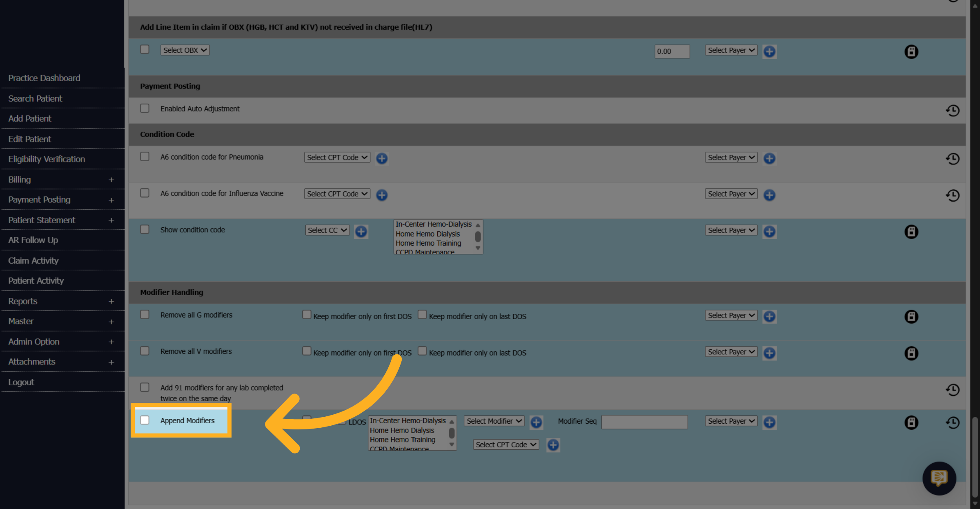Tick the Append Modifiers checkbox
Viewport: 980px width, 509px height.
pos(145,420)
